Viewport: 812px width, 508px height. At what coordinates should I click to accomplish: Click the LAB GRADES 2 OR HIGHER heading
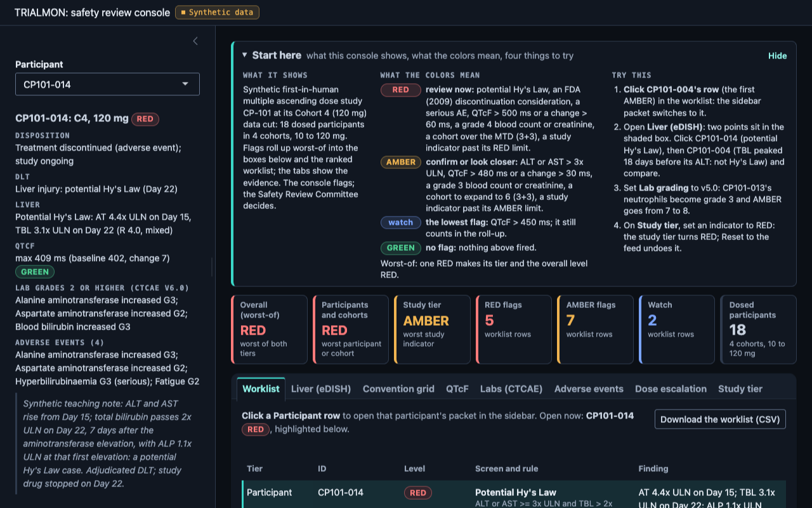pos(102,288)
